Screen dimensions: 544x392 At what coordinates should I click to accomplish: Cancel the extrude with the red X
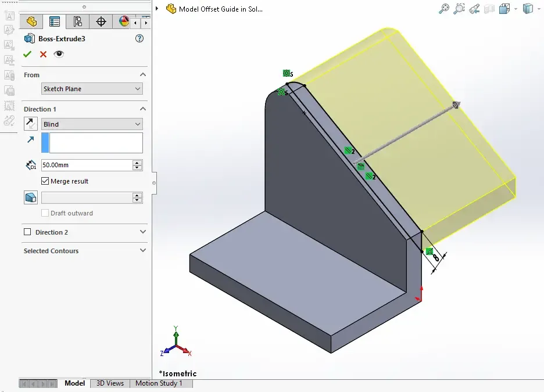pyautogui.click(x=43, y=54)
